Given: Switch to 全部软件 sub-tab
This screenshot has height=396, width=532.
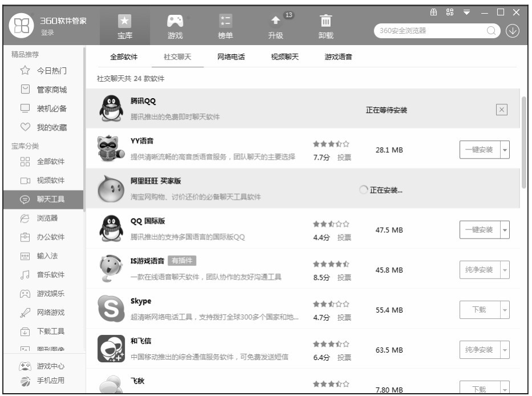Looking at the screenshot, I should coord(124,56).
